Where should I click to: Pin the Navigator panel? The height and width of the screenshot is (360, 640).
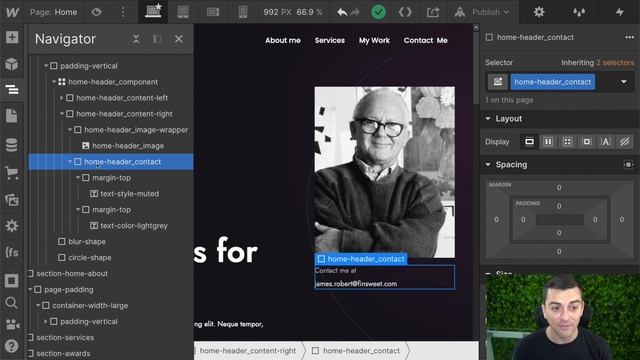[157, 39]
